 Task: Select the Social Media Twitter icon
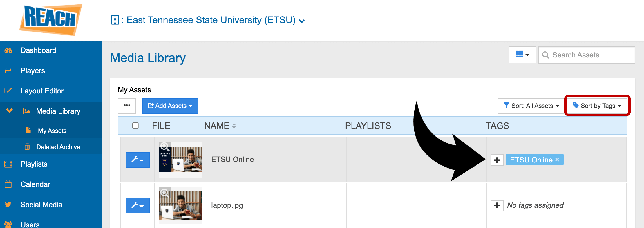point(8,204)
